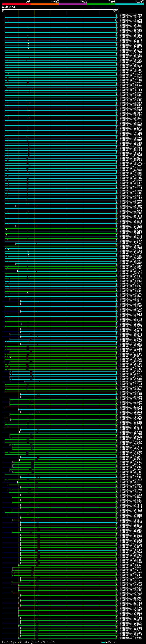
Task: Select the UniRef100_A7P8C9 label
Action: (x=131, y=372)
